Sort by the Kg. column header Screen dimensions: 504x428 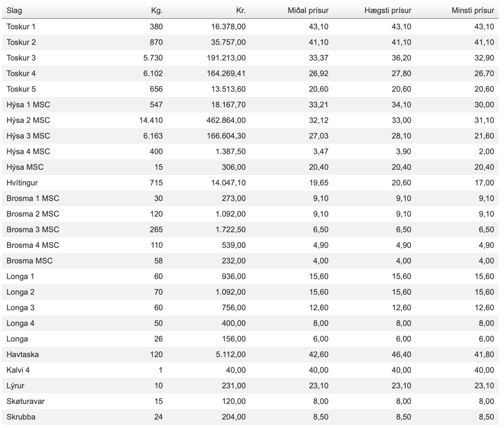click(x=157, y=10)
